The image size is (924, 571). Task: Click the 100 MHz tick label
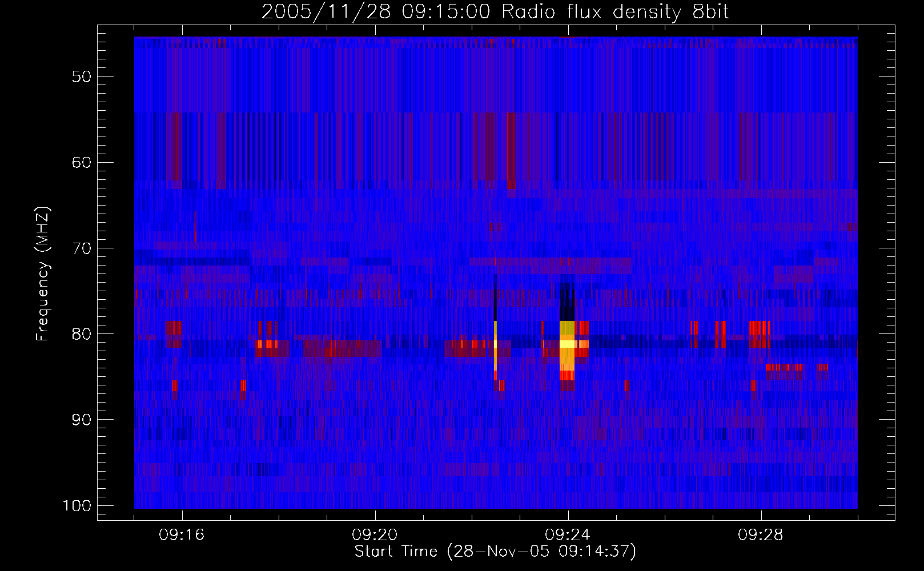tap(77, 506)
